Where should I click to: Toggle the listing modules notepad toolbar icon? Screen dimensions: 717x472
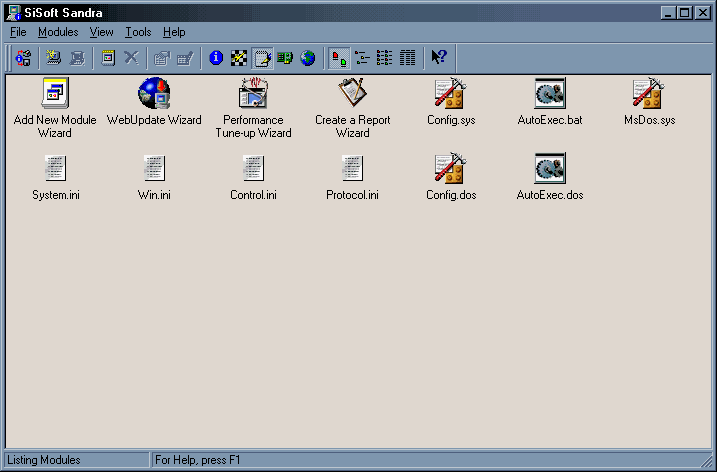(262, 58)
